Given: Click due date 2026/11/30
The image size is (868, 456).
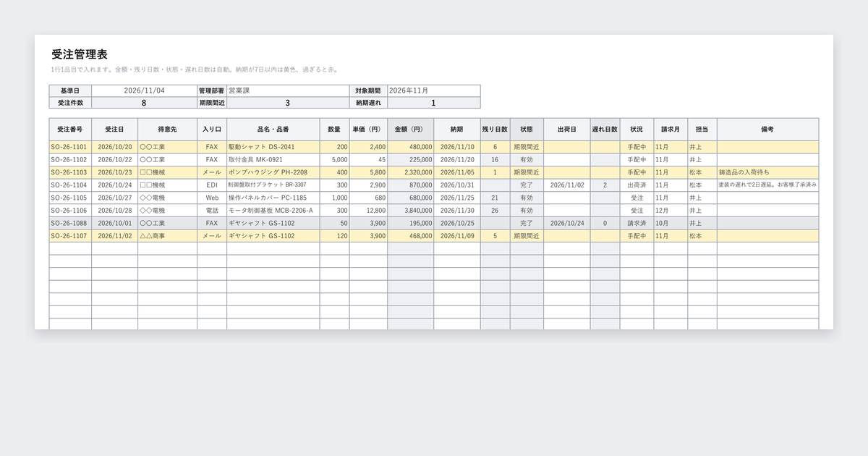Looking at the screenshot, I should coord(457,211).
